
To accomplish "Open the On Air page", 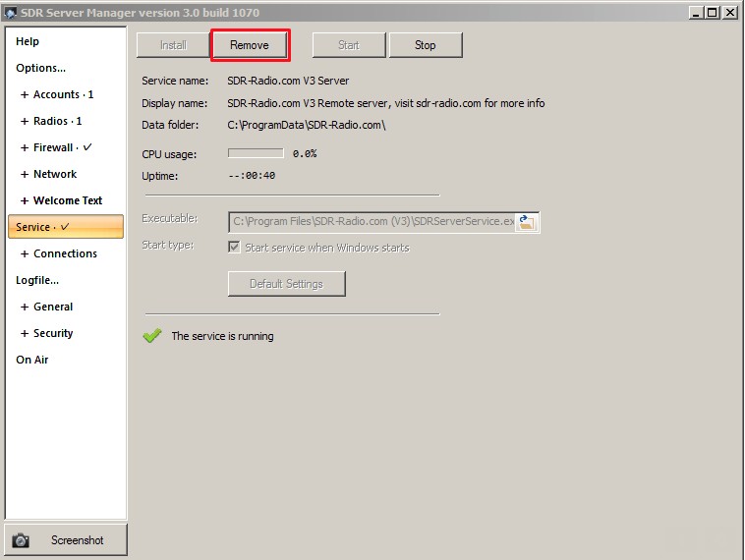I will (x=32, y=360).
